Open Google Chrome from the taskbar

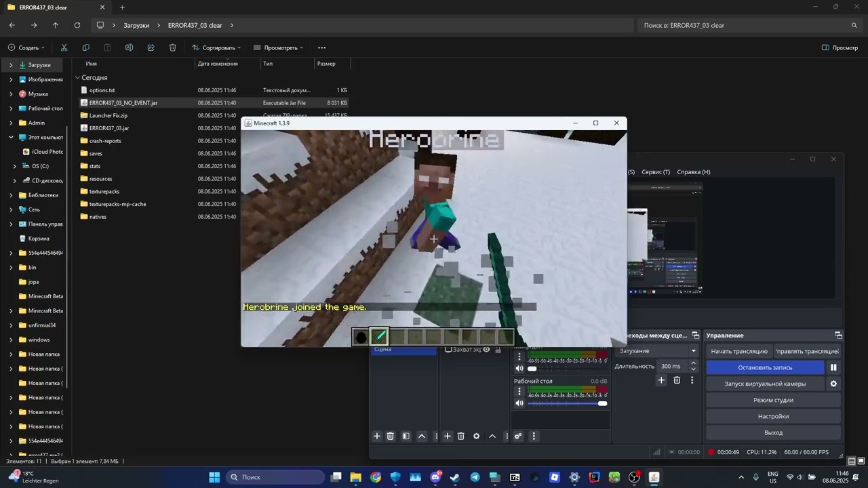376,477
